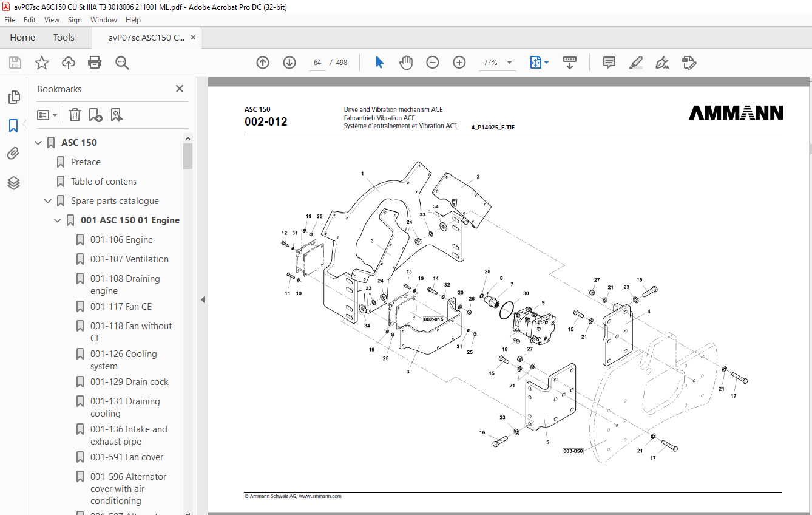The image size is (812, 515).
Task: Open the File menu
Action: [10, 20]
